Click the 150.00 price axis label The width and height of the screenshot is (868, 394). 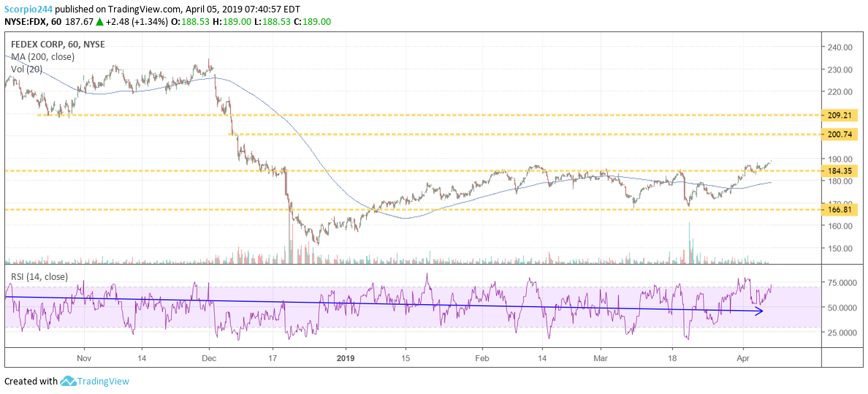841,249
